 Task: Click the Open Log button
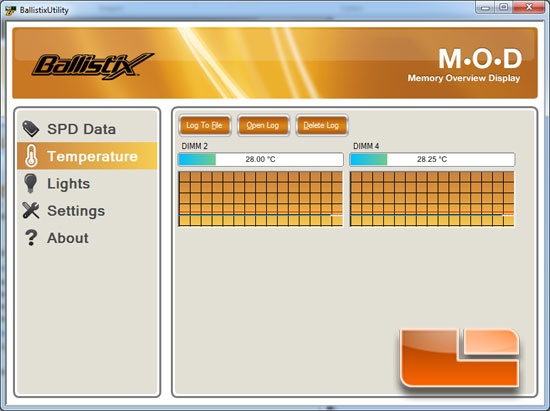point(263,125)
